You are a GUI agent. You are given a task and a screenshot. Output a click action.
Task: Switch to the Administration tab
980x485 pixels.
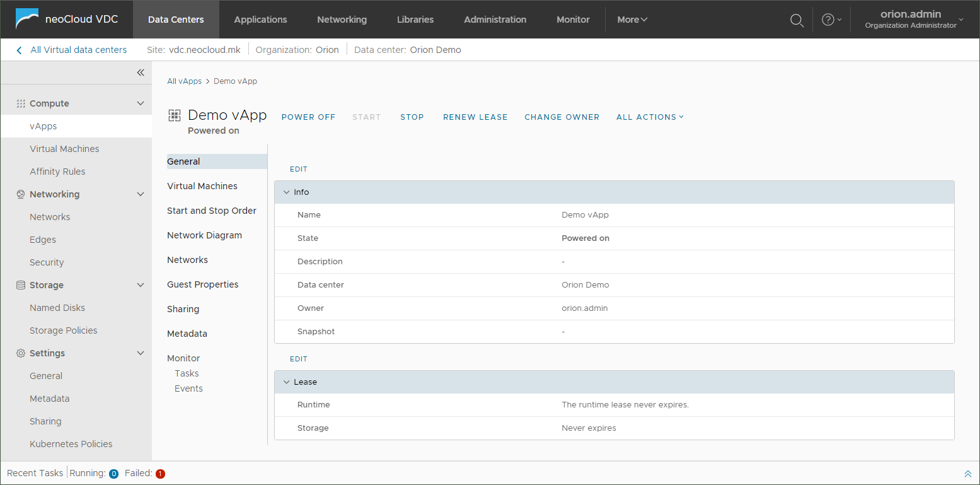tap(495, 20)
